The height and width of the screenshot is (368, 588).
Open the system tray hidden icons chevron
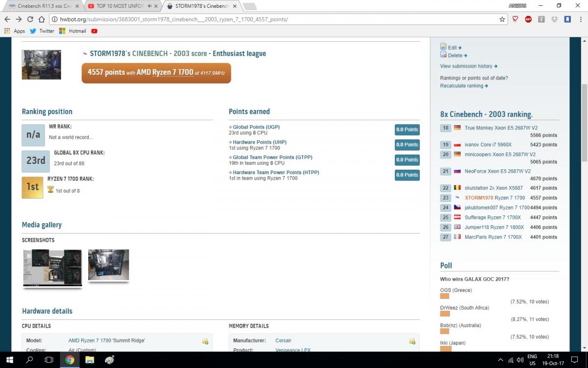[500, 360]
